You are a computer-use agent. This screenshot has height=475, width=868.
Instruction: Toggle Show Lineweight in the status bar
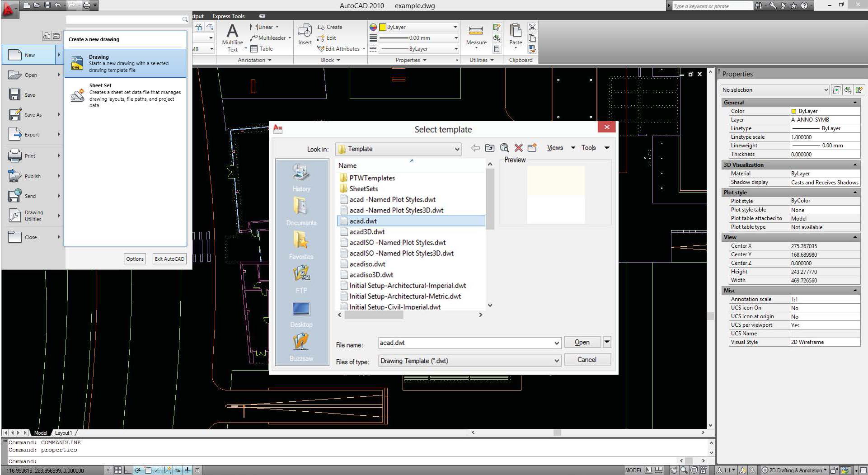pos(188,470)
